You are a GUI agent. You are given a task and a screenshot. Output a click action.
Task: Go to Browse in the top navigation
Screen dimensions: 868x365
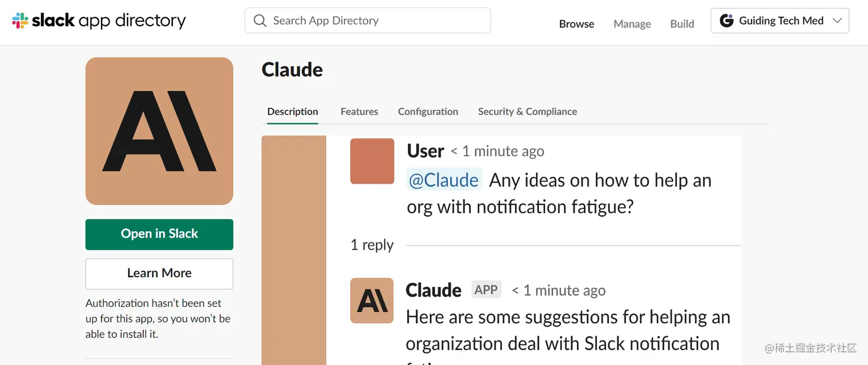(577, 24)
